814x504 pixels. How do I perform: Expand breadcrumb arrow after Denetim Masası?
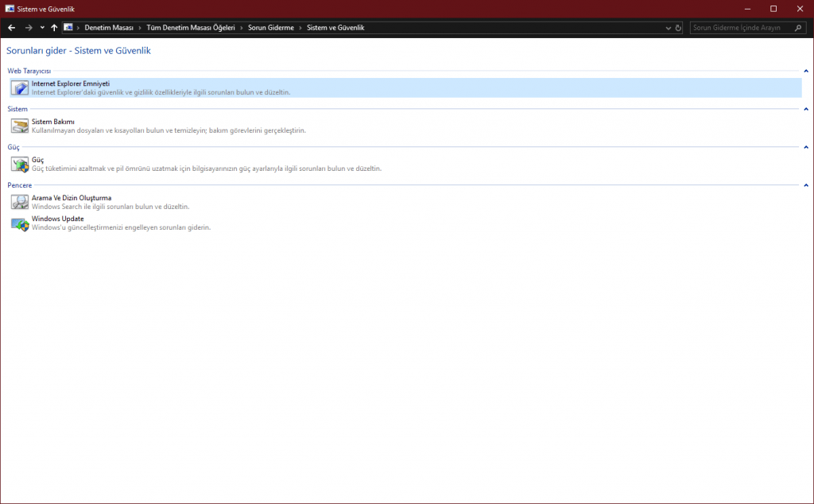point(140,28)
